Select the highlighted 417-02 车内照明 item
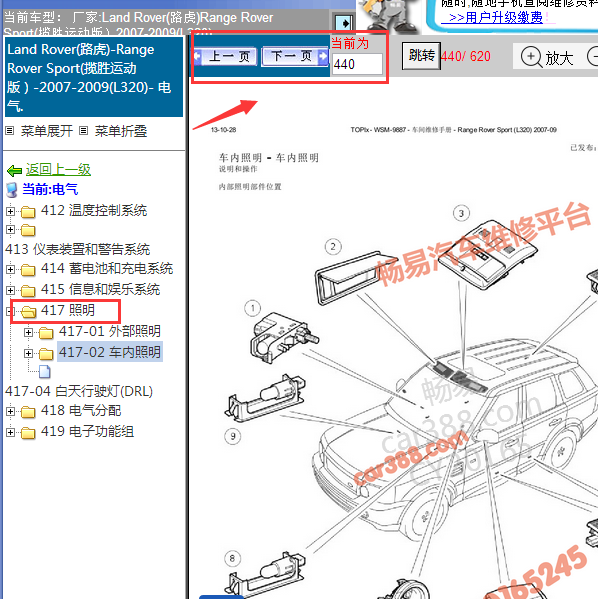The width and height of the screenshot is (598, 599). pyautogui.click(x=110, y=352)
